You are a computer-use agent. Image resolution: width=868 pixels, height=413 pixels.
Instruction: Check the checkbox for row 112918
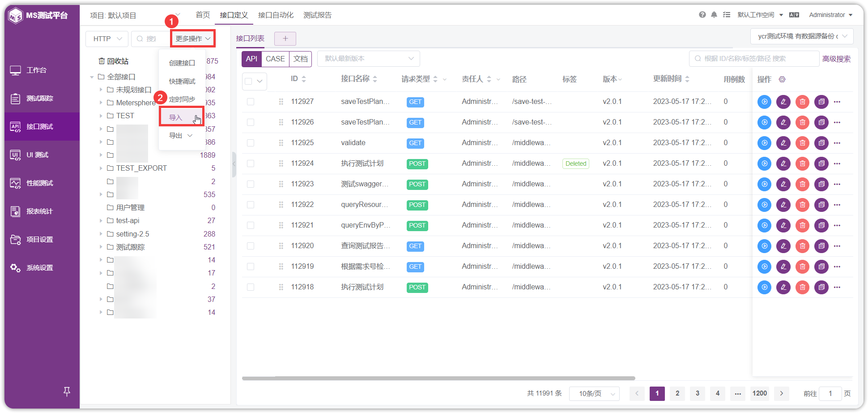click(x=251, y=287)
